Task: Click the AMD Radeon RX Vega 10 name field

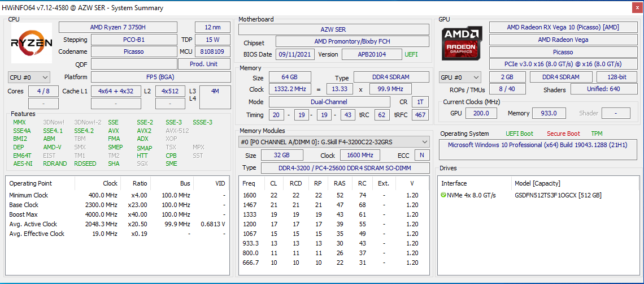Action: (x=563, y=27)
